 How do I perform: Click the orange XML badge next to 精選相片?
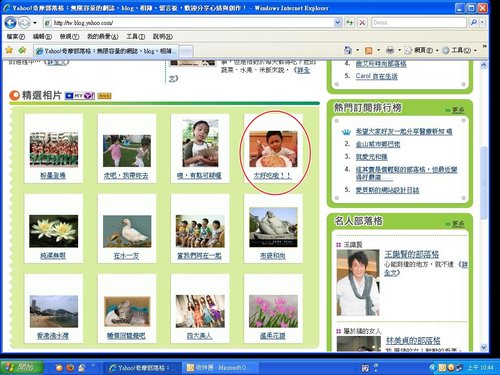point(104,96)
